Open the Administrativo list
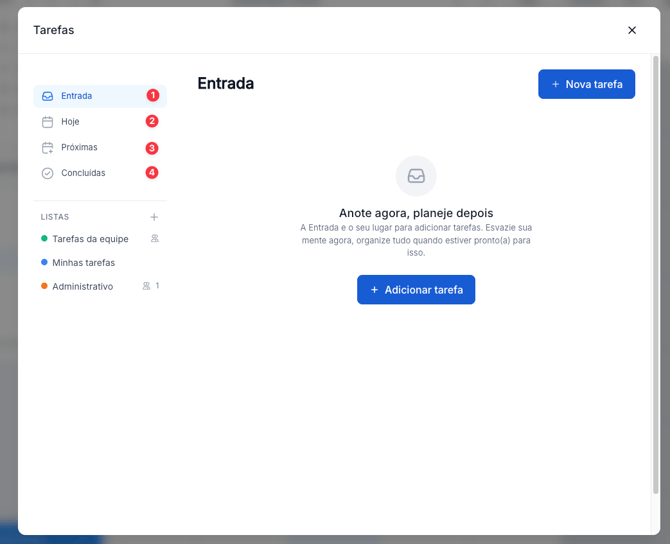670x544 pixels. pos(83,287)
